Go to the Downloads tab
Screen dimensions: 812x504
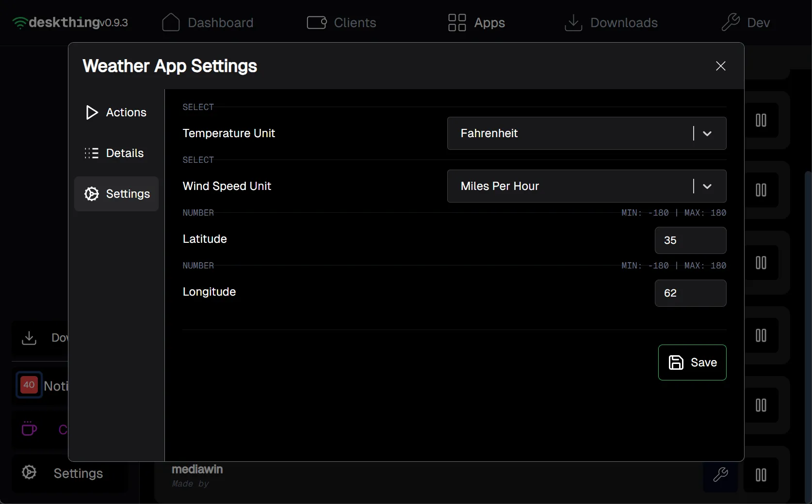(611, 23)
